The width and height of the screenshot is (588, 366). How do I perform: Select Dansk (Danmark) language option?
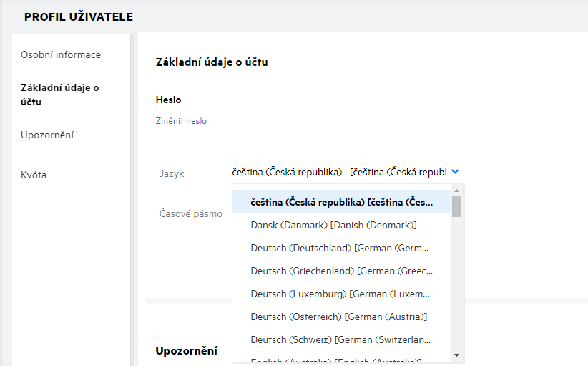click(x=333, y=225)
